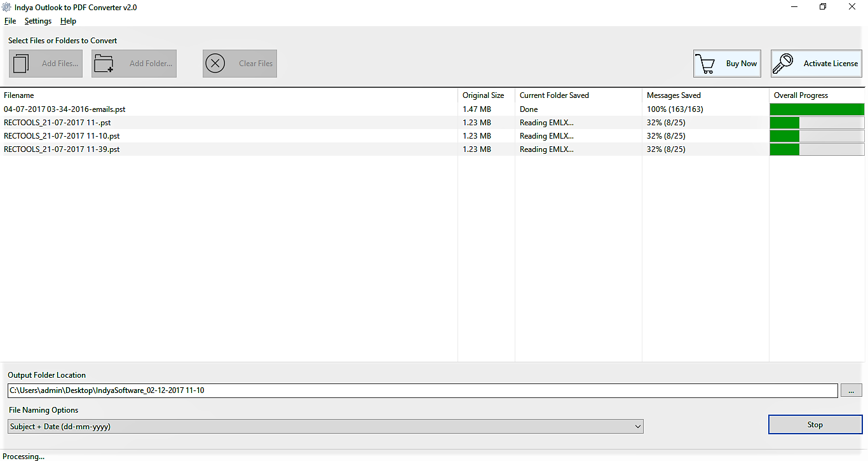Click the Current Folder Saved column header
This screenshot has height=461, width=868.
pos(578,95)
